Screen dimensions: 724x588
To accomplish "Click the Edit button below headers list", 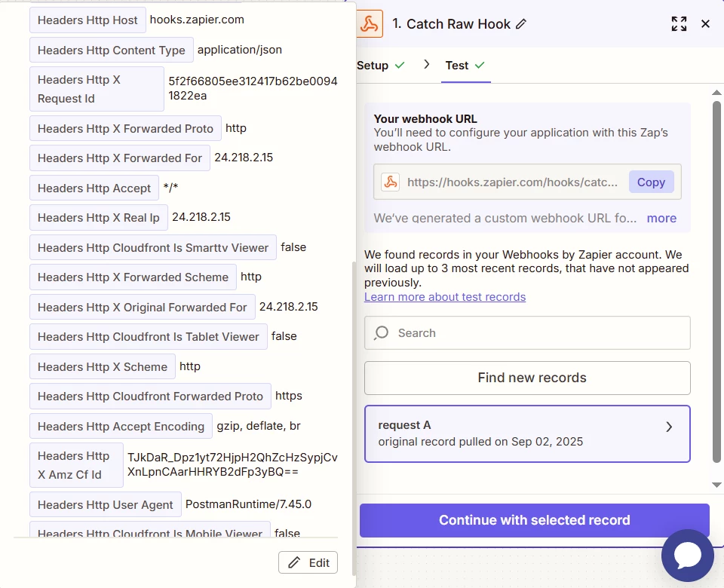I will point(308,562).
